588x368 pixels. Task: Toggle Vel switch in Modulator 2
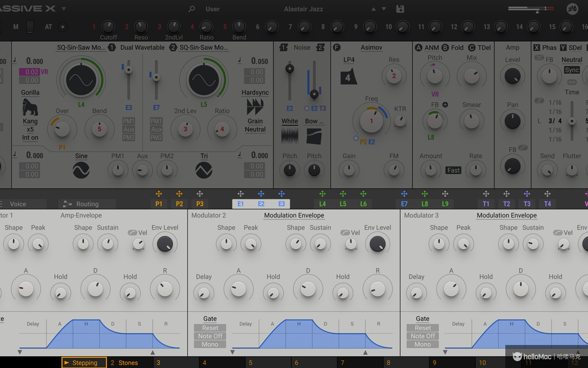[x=345, y=233]
